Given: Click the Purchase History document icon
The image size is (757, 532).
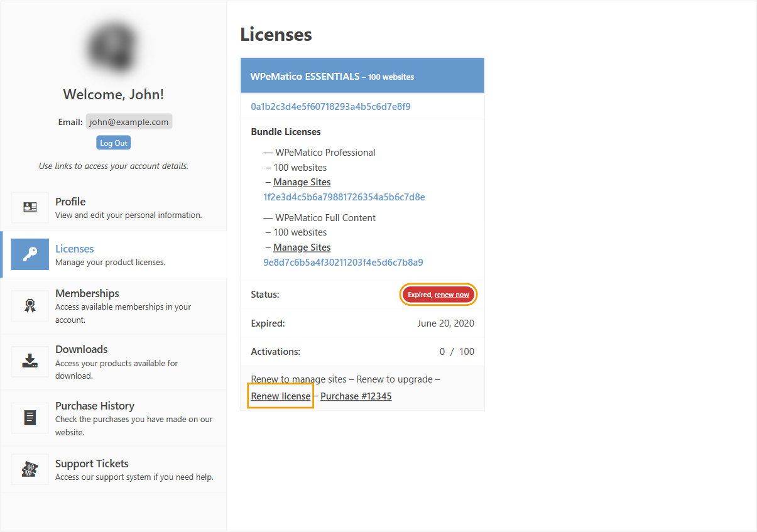Looking at the screenshot, I should click(30, 418).
